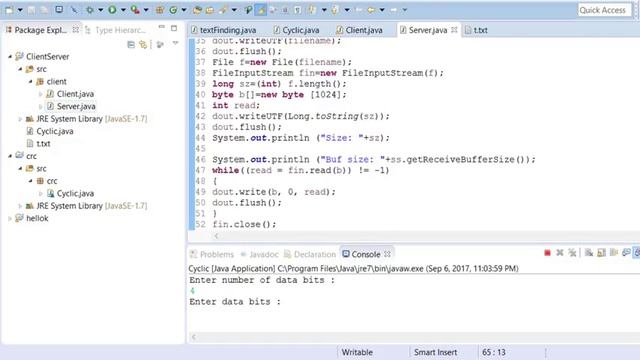Collapse the src folder under ClientServer
This screenshot has width=640, height=360.
coord(20,69)
